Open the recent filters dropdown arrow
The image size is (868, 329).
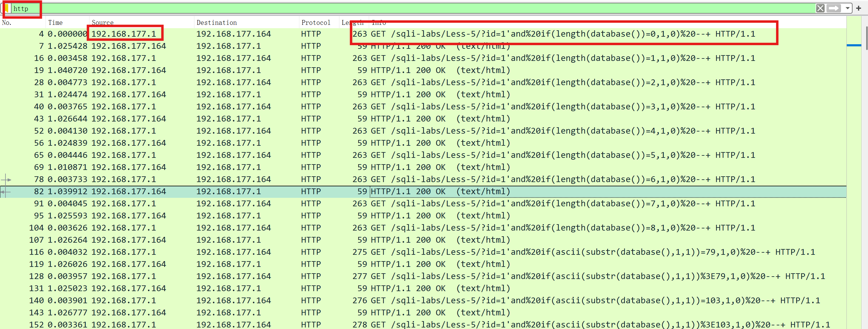pos(847,8)
